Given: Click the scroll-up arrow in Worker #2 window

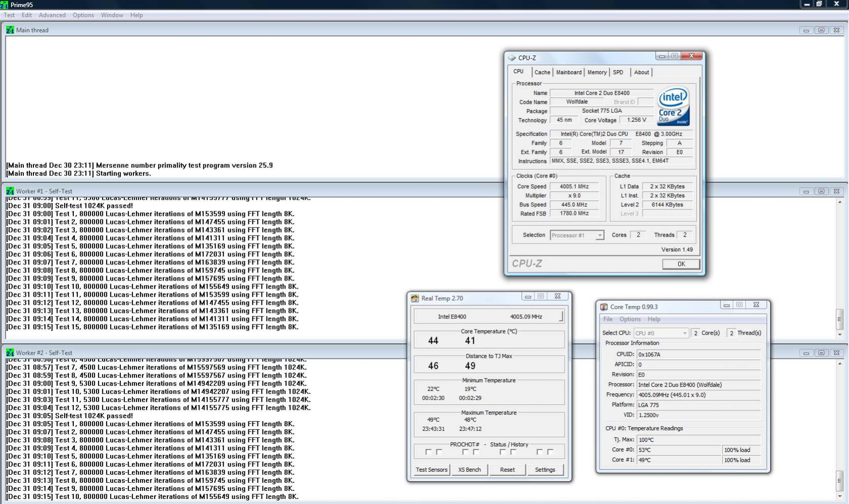Looking at the screenshot, I should (x=839, y=364).
